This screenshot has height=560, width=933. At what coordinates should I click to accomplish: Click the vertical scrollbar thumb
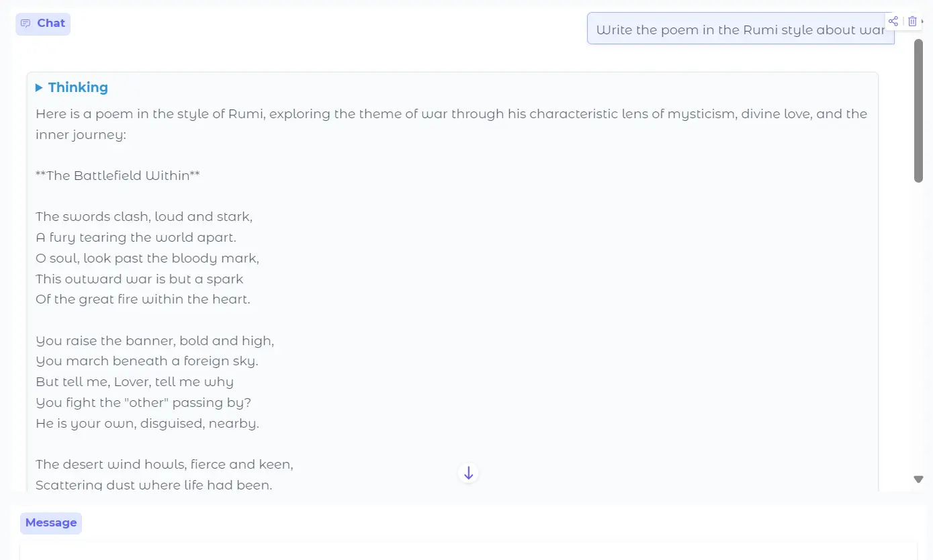pos(918,107)
